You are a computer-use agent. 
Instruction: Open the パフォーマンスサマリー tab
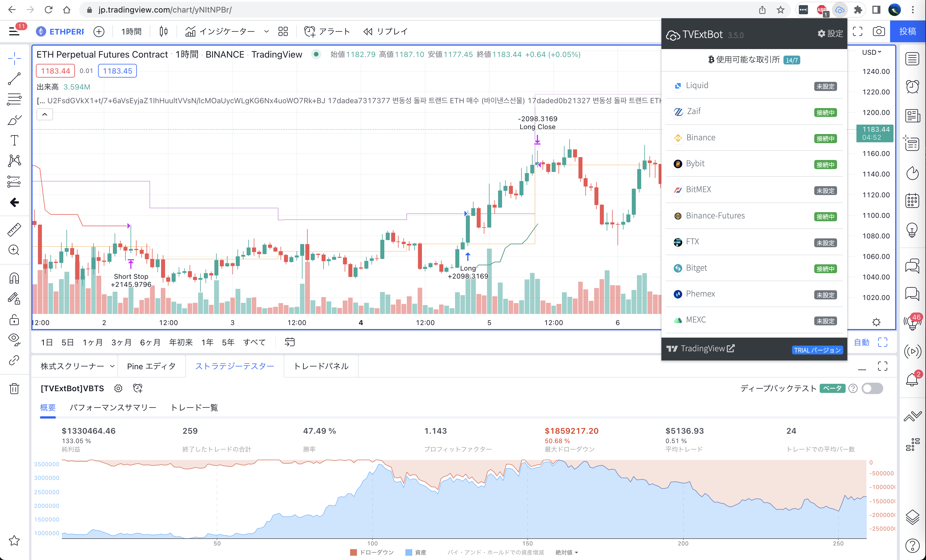pyautogui.click(x=113, y=408)
